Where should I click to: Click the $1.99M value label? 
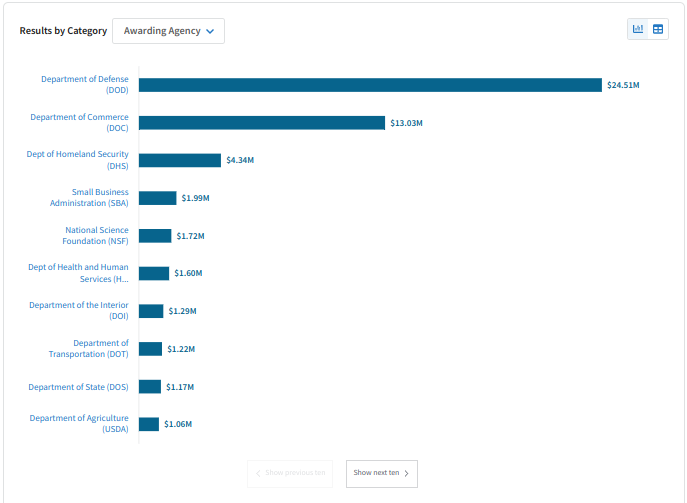pyautogui.click(x=195, y=198)
